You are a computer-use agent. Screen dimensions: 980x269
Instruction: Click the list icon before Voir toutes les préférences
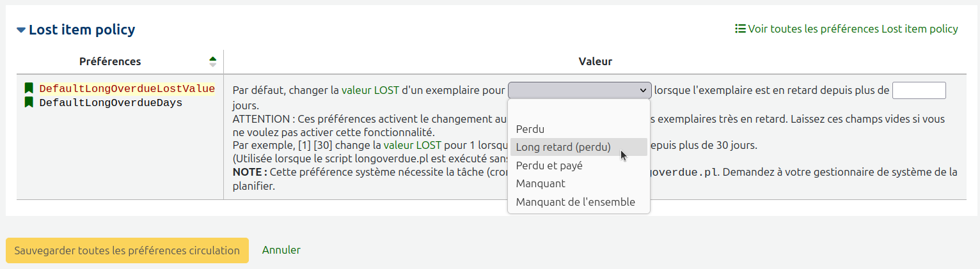pyautogui.click(x=740, y=29)
